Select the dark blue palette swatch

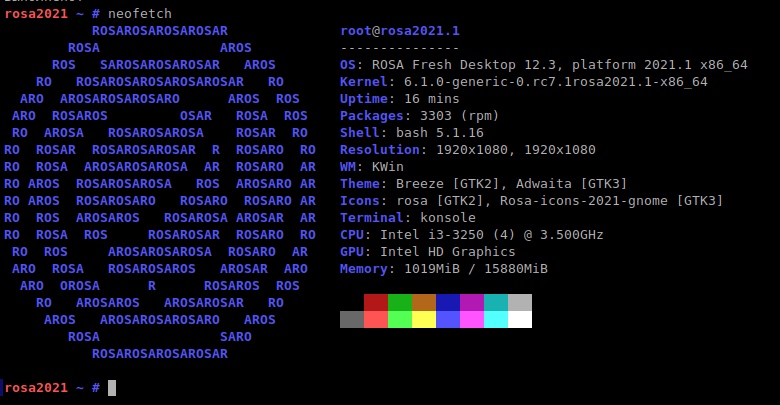(448, 303)
